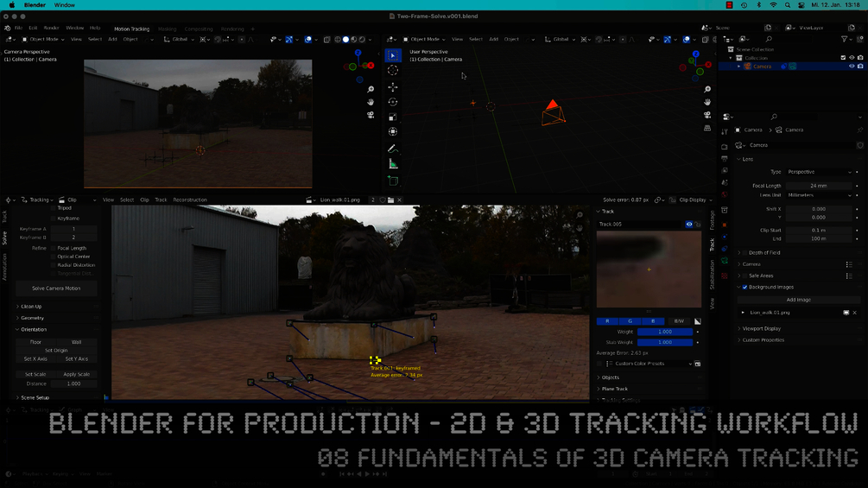Toggle red channel R button
The image size is (868, 488).
[x=607, y=321]
